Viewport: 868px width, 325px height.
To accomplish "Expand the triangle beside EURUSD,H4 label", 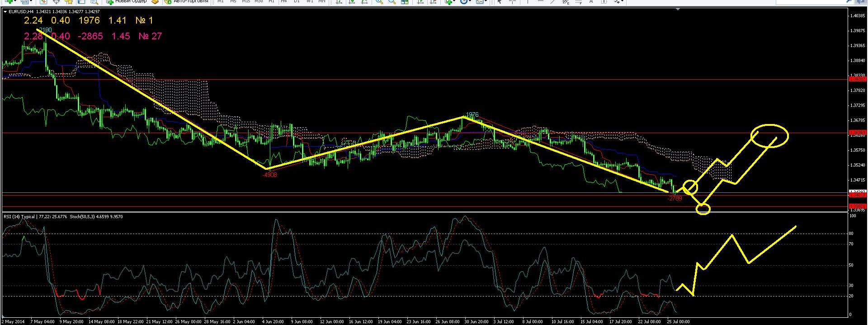I will pos(5,11).
